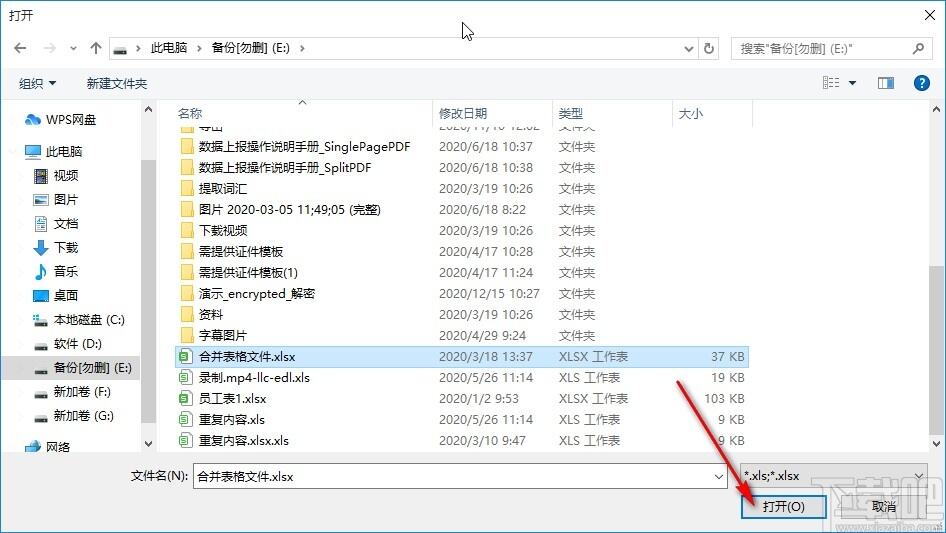The height and width of the screenshot is (533, 946).
Task: Sort by the 修改日期 column header
Action: [x=463, y=113]
